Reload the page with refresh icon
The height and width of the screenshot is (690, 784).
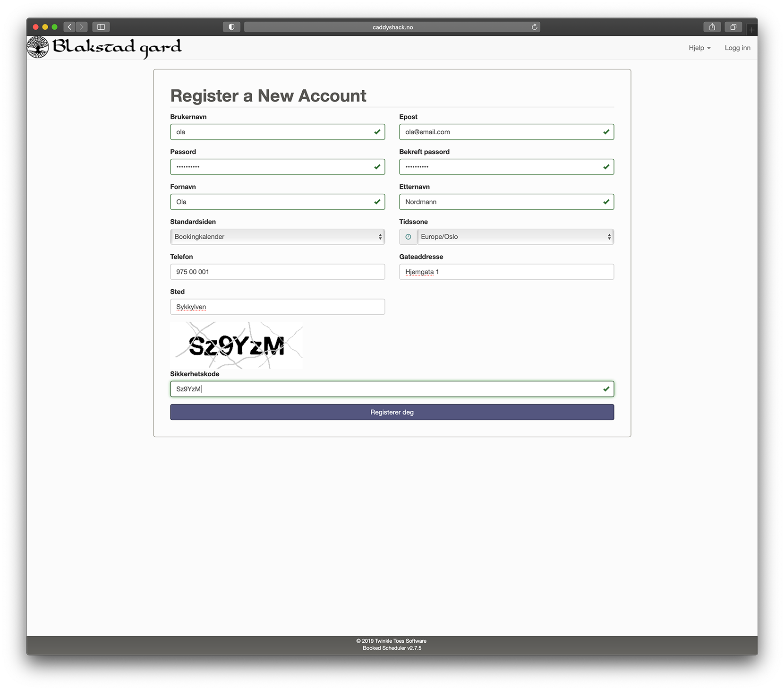[x=534, y=27]
